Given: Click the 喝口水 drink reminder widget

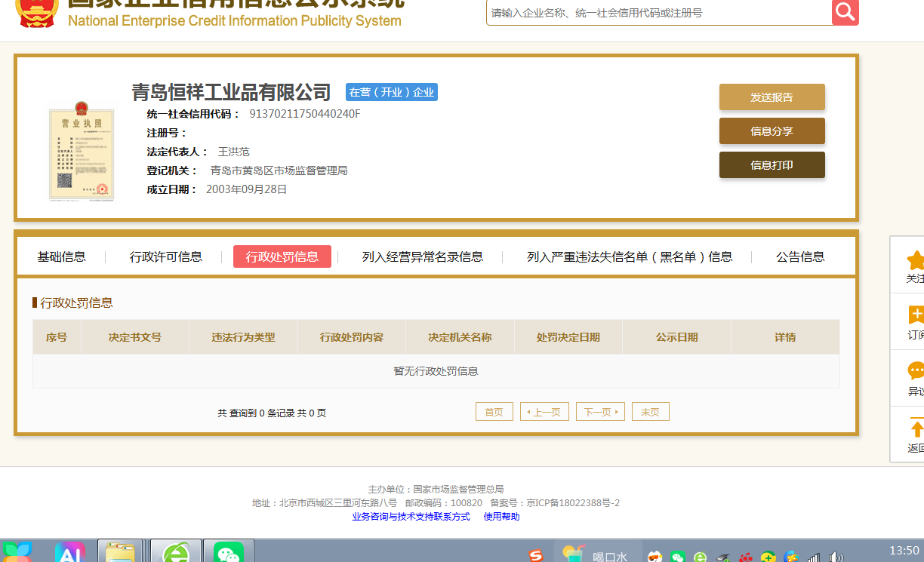Looking at the screenshot, I should click(x=597, y=553).
